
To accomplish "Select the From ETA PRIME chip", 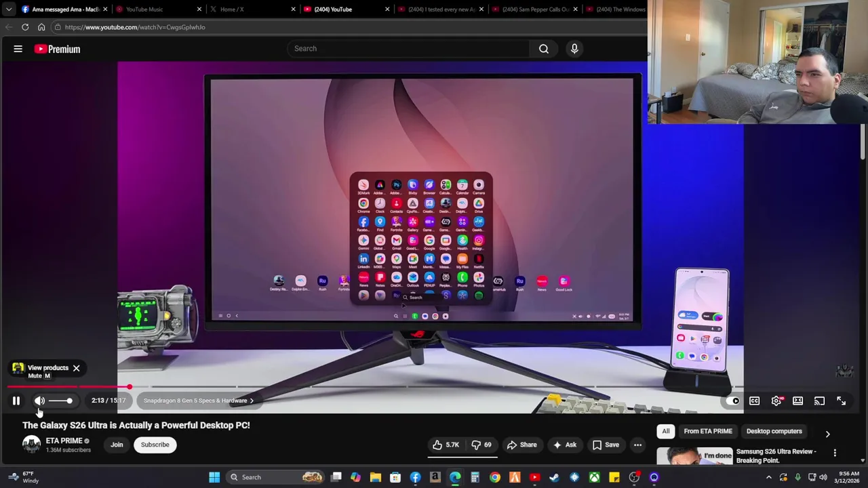I will (708, 431).
